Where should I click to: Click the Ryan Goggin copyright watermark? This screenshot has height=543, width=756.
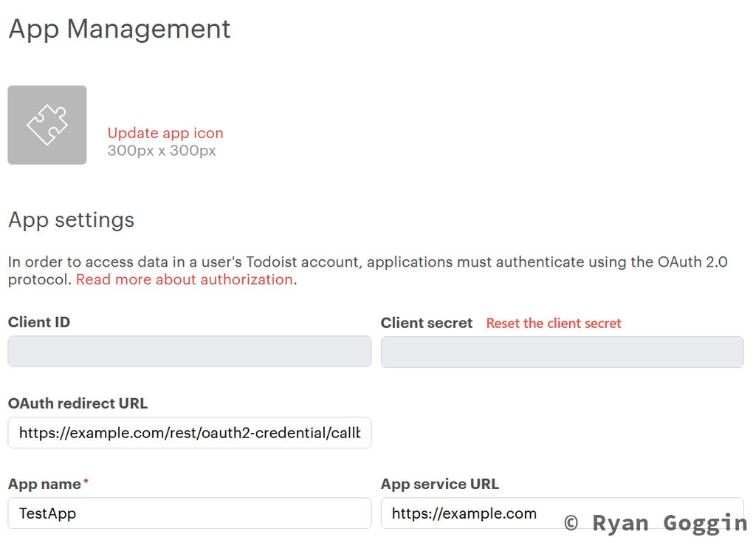click(x=656, y=523)
